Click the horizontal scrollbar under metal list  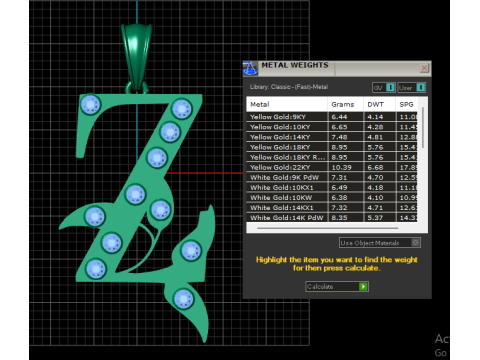point(327,228)
